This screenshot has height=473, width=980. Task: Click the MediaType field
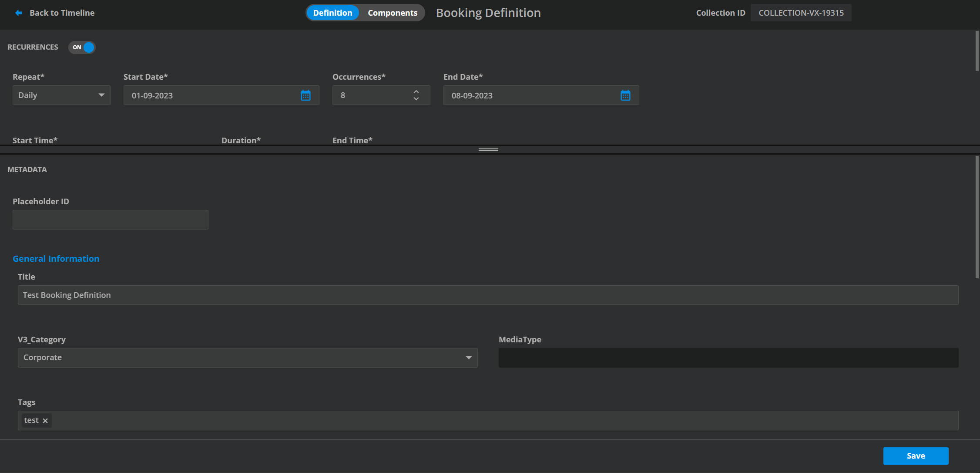click(728, 358)
